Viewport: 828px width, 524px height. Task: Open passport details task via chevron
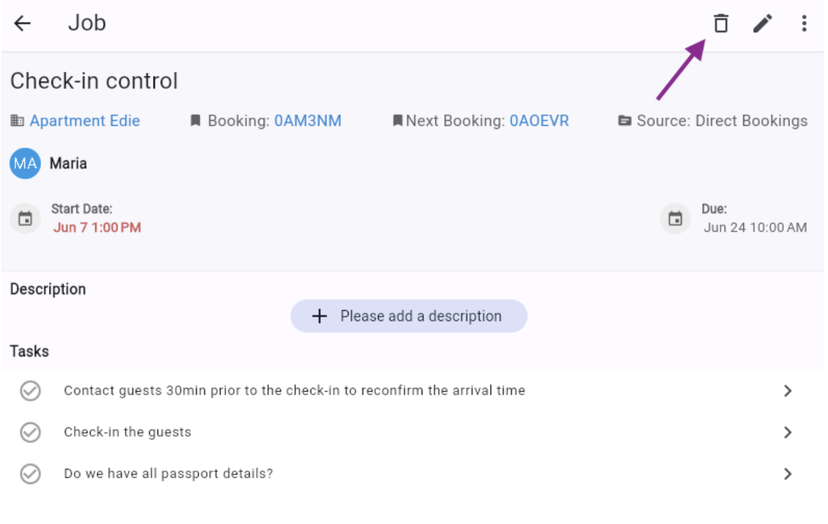coord(788,474)
